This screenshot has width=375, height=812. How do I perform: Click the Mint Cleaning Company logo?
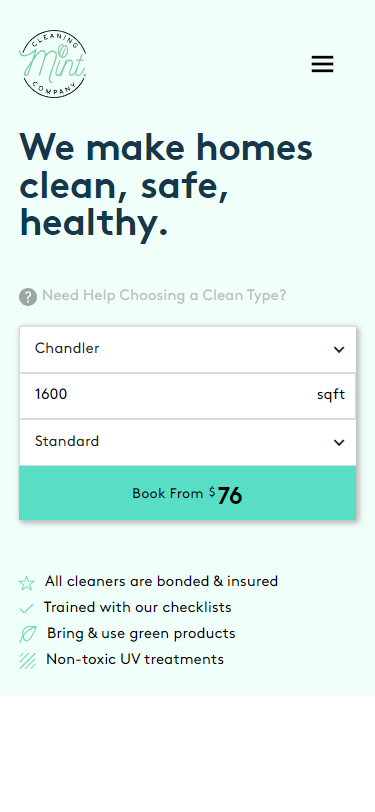tap(53, 64)
